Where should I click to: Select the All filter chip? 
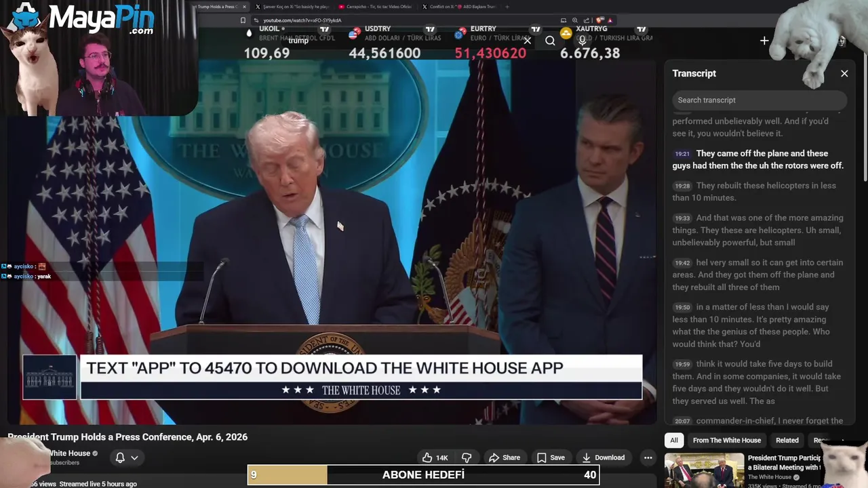tap(674, 441)
